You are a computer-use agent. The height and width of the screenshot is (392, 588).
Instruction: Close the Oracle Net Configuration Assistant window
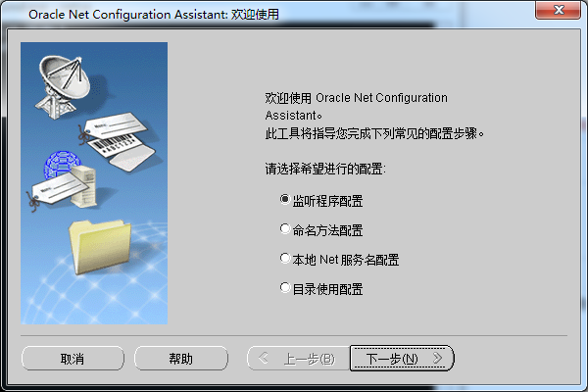tap(558, 10)
